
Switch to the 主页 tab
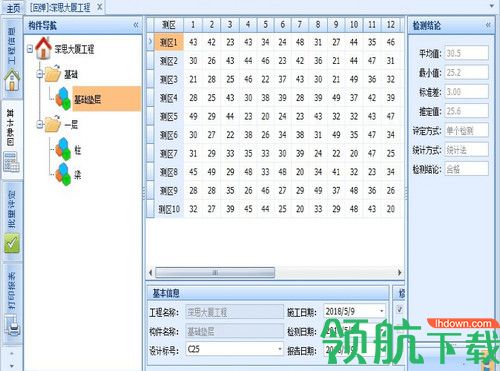click(x=13, y=8)
